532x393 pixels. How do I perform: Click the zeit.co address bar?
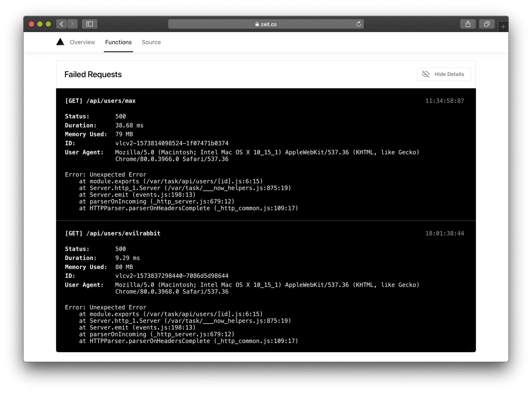click(x=265, y=24)
